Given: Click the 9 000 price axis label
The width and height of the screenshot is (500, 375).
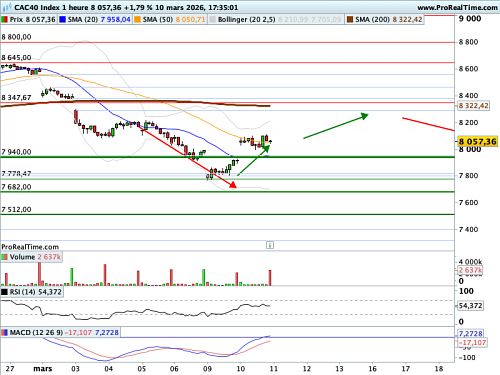Looking at the screenshot, I should [x=470, y=19].
